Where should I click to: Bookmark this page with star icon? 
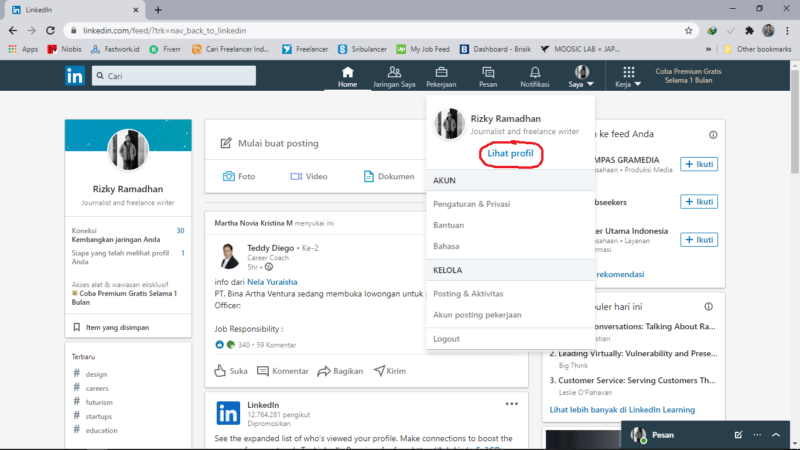coord(688,31)
